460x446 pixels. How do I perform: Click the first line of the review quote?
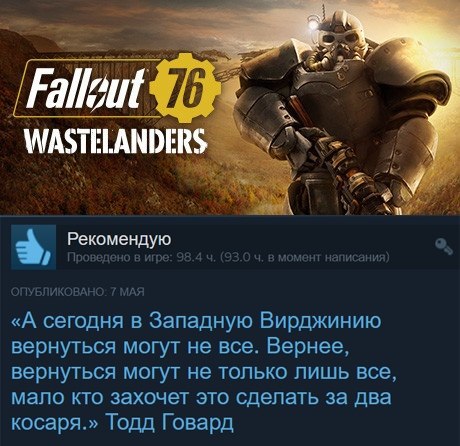196,322
